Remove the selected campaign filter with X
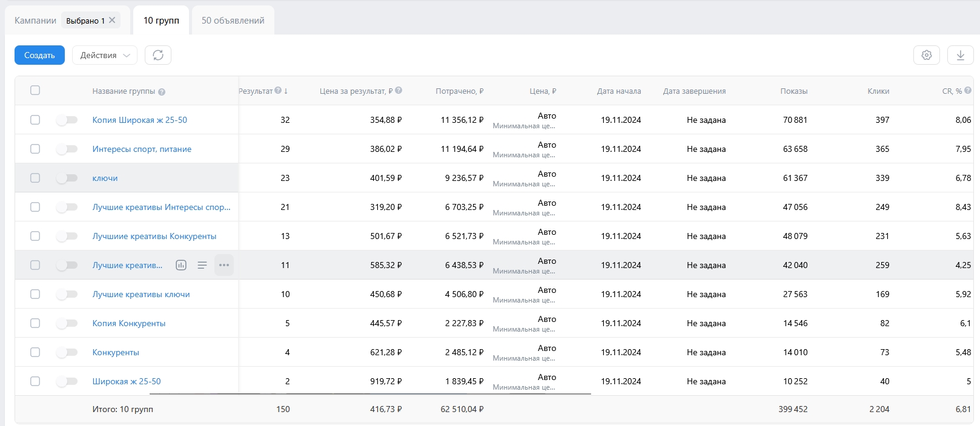980x426 pixels. click(112, 20)
